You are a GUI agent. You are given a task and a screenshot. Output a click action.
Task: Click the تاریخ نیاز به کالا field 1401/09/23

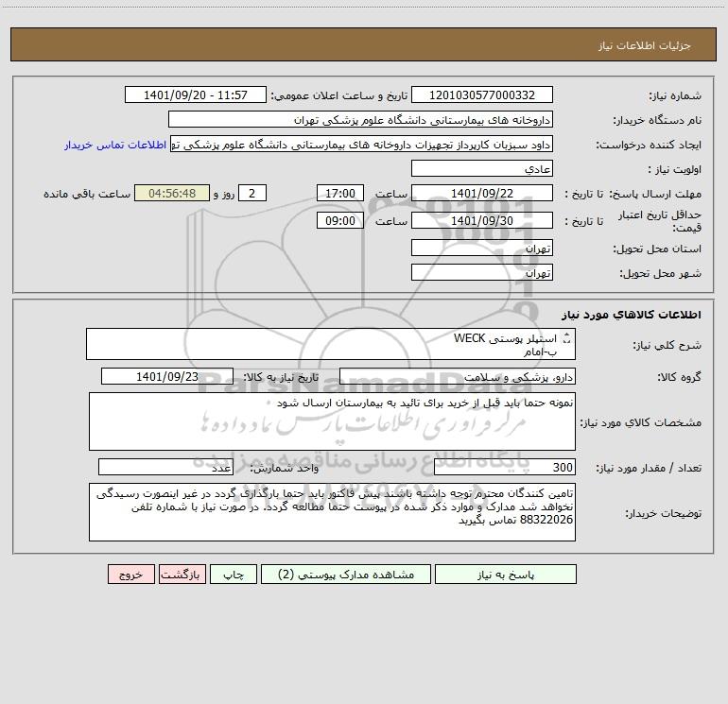[167, 377]
